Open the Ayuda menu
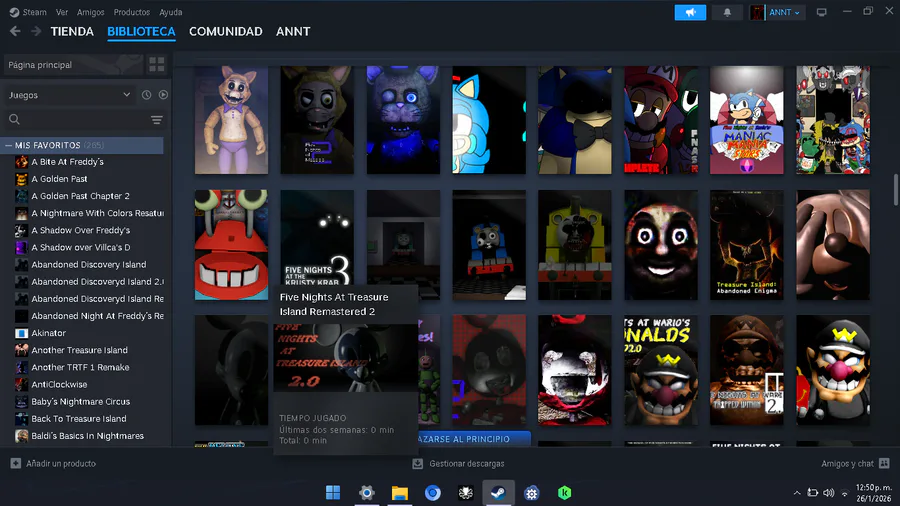The width and height of the screenshot is (900, 506). tap(170, 12)
